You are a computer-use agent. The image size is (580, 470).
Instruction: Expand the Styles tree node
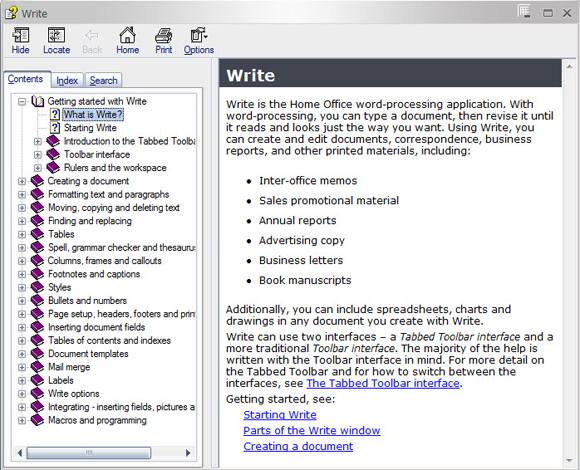(22, 288)
